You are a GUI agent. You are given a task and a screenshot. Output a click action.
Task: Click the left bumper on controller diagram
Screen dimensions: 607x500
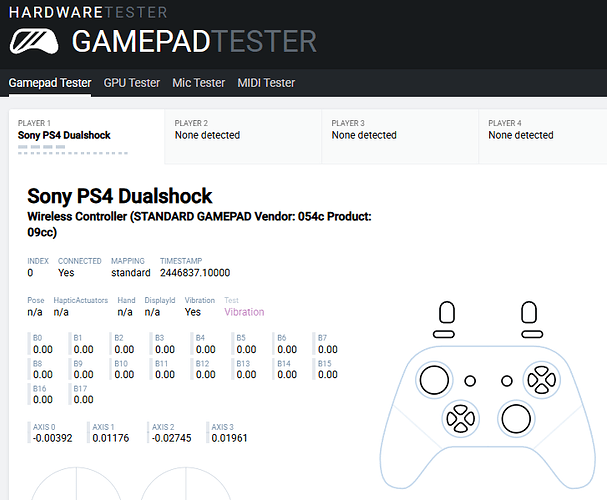click(x=444, y=334)
